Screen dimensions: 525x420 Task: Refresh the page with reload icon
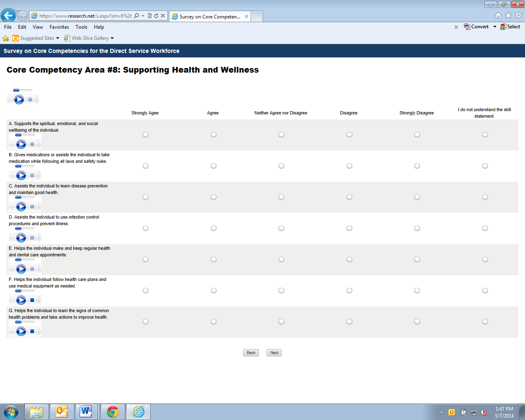(156, 16)
